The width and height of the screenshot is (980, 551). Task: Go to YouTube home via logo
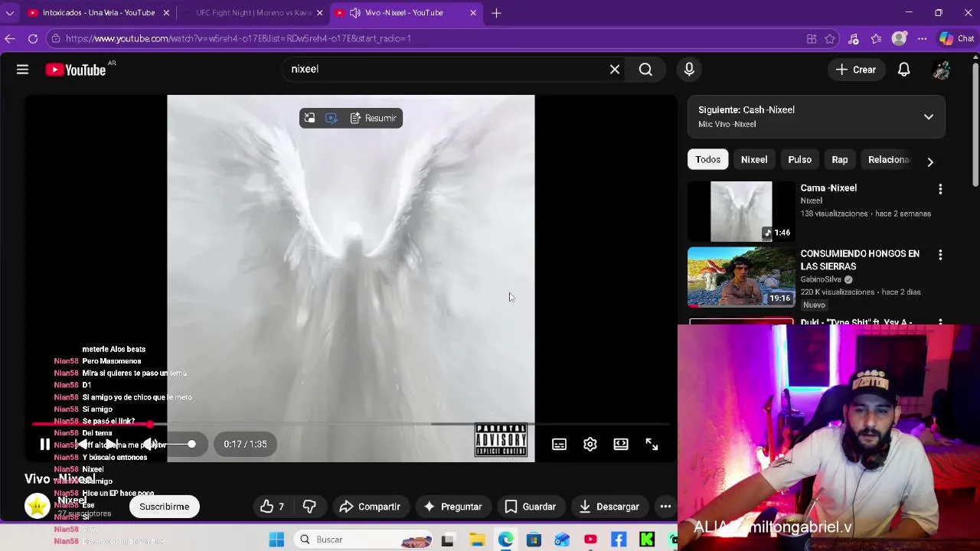click(75, 70)
